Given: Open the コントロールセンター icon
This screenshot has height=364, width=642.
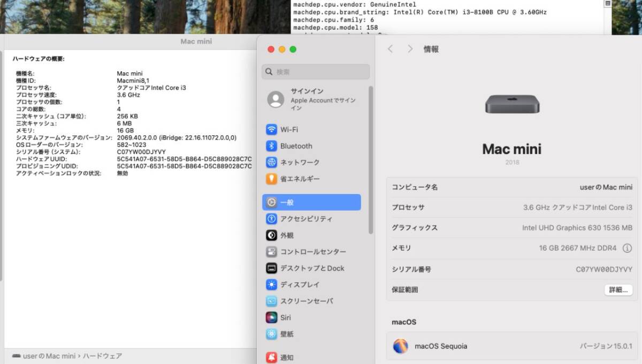Looking at the screenshot, I should pyautogui.click(x=271, y=252).
